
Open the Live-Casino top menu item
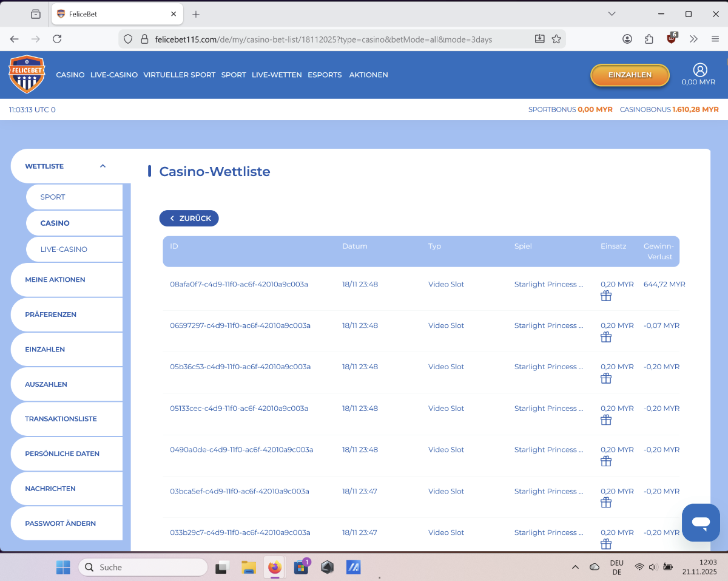pyautogui.click(x=114, y=75)
